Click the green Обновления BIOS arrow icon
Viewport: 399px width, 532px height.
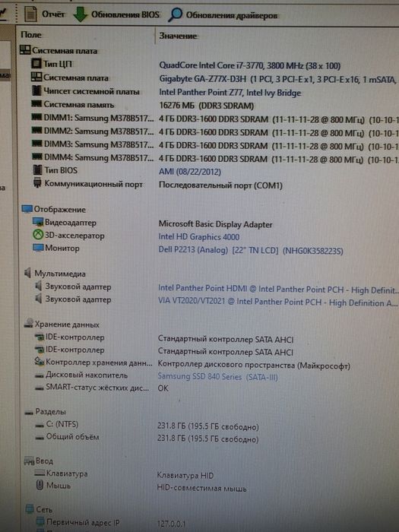tap(81, 14)
